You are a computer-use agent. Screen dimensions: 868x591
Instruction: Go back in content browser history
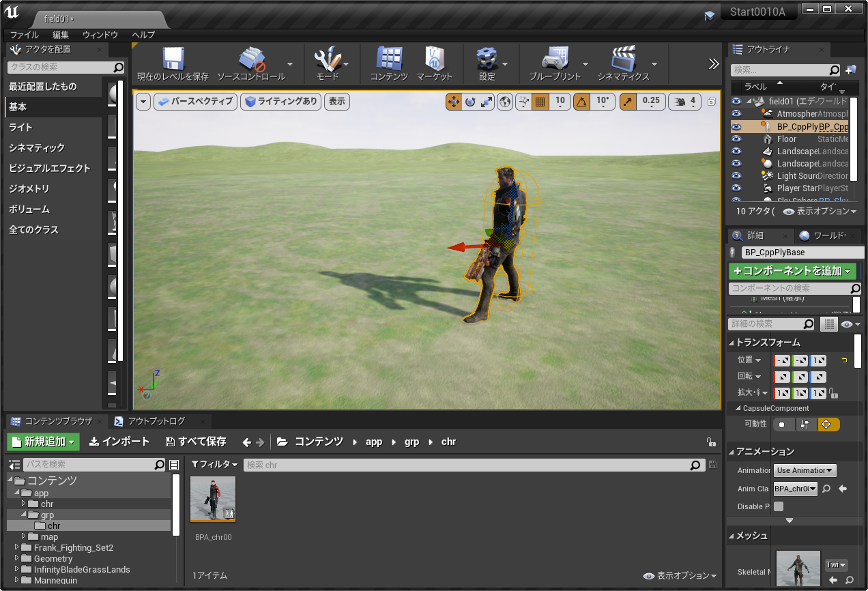[x=247, y=442]
